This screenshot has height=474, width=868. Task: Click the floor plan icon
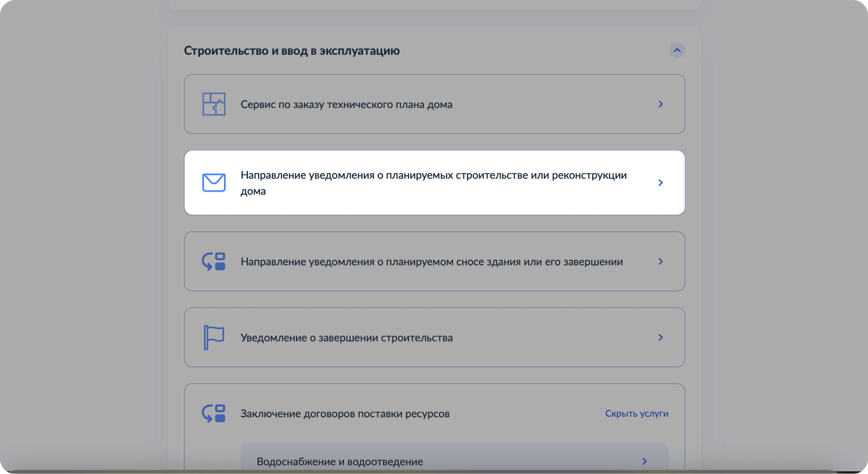(214, 104)
